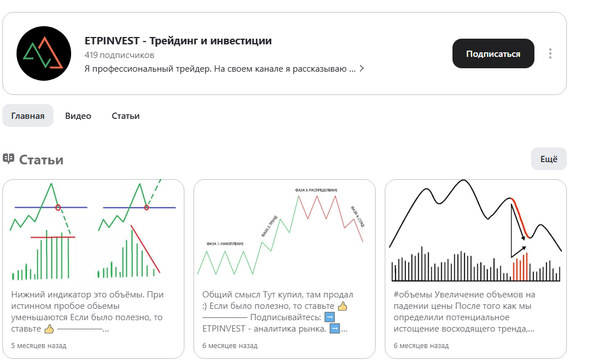Open Ещё to see more articles
Image resolution: width=605 pixels, height=364 pixels.
548,159
